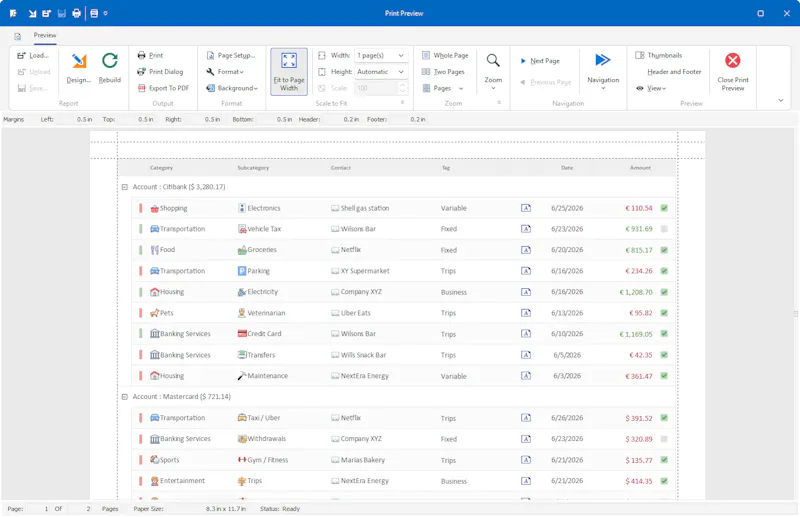This screenshot has height=517, width=800.
Task: Go to Next Page
Action: point(540,61)
